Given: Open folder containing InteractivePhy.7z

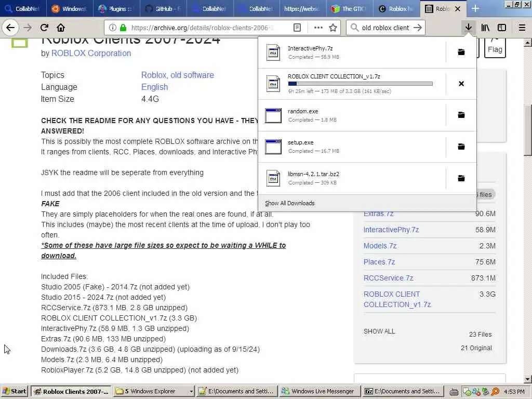Looking at the screenshot, I should (461, 52).
